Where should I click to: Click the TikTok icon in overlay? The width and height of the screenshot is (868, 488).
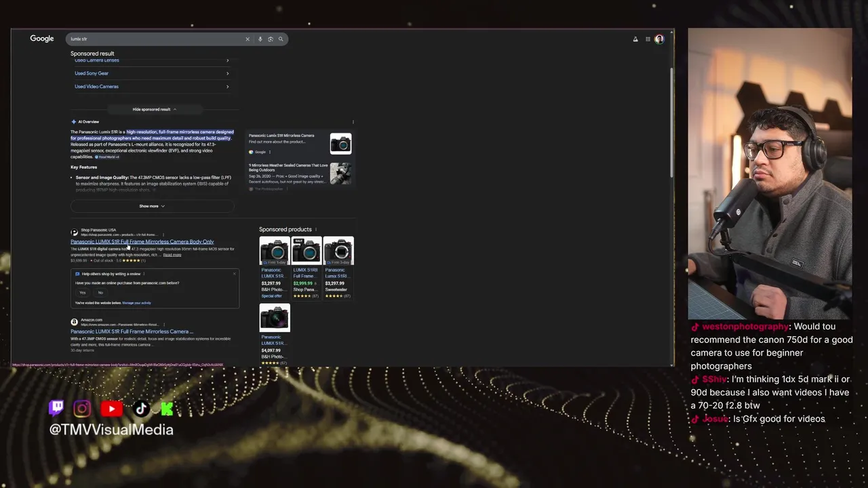[x=141, y=408]
